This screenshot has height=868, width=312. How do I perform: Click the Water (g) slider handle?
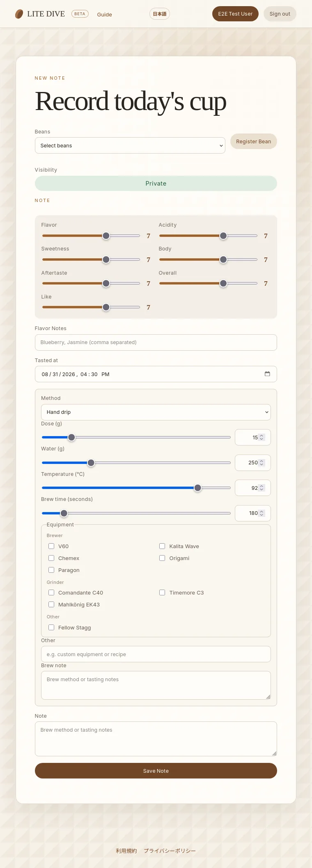pyautogui.click(x=91, y=463)
